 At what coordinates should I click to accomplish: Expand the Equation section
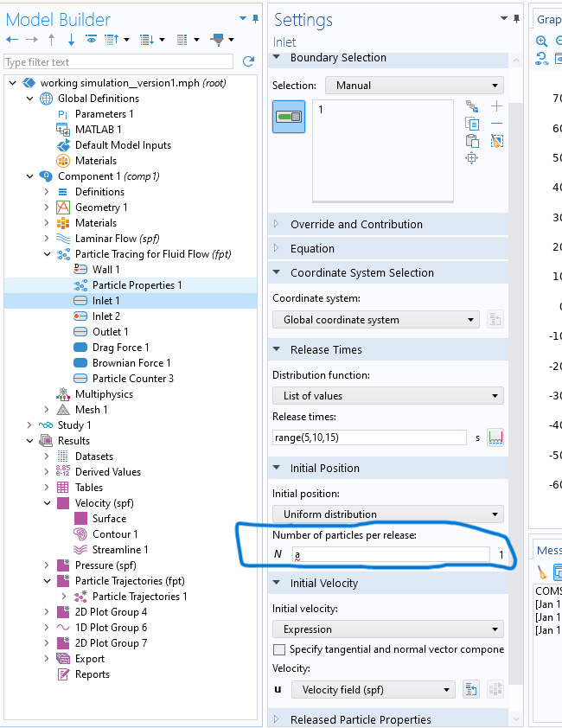tap(312, 248)
